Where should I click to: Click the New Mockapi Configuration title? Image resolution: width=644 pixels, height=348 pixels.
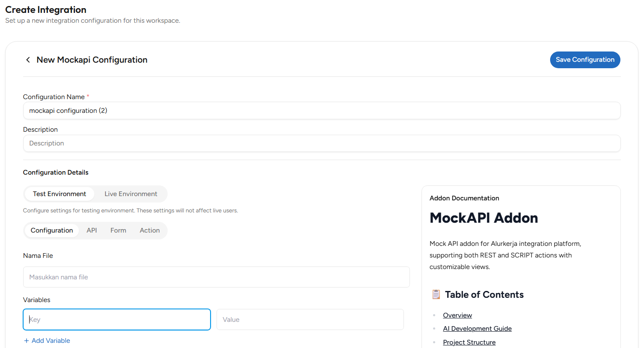[92, 60]
